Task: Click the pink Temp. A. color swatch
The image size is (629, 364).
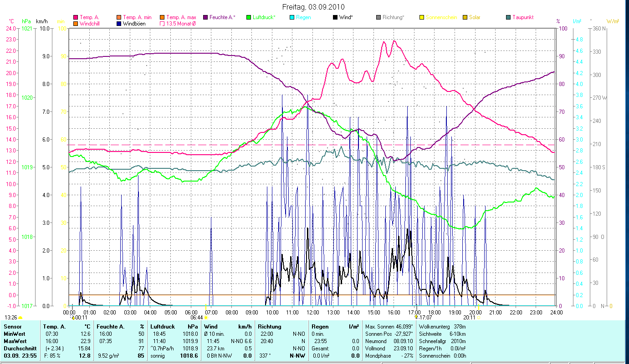Action: 76,17
